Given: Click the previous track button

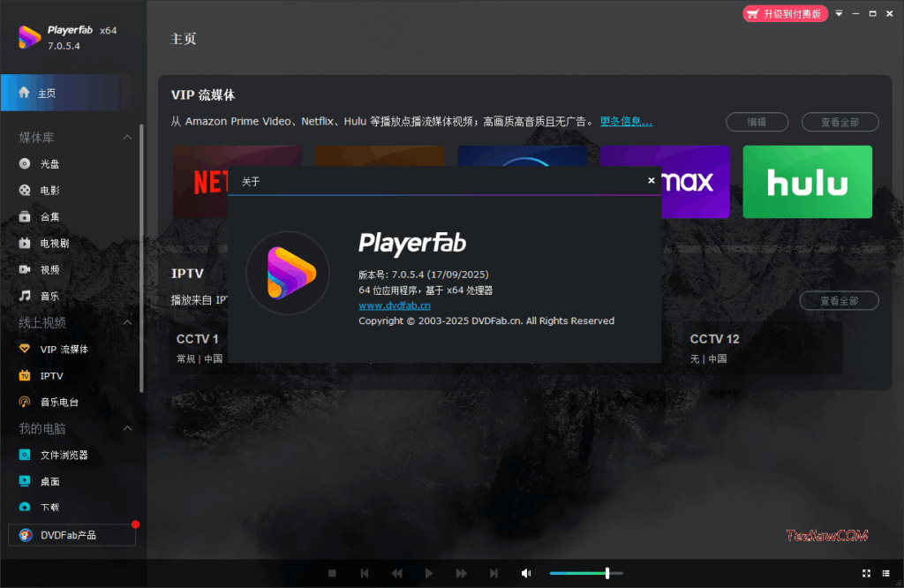Looking at the screenshot, I should (x=365, y=573).
